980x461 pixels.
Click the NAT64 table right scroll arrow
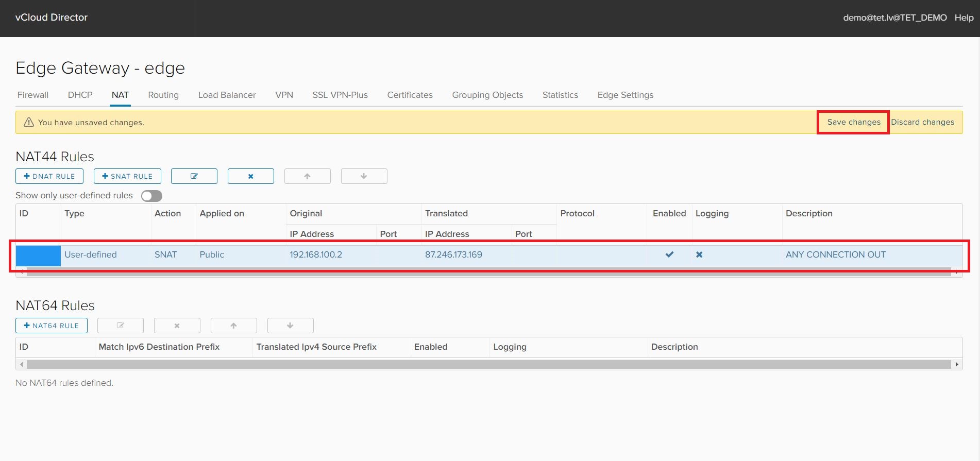tap(957, 364)
